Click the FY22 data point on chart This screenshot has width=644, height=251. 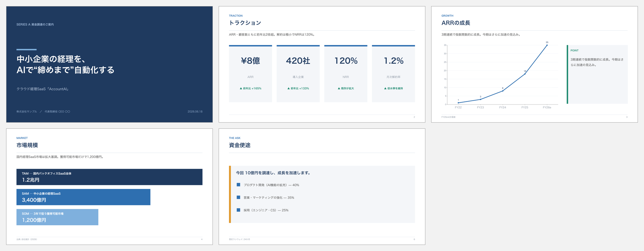[458, 103]
